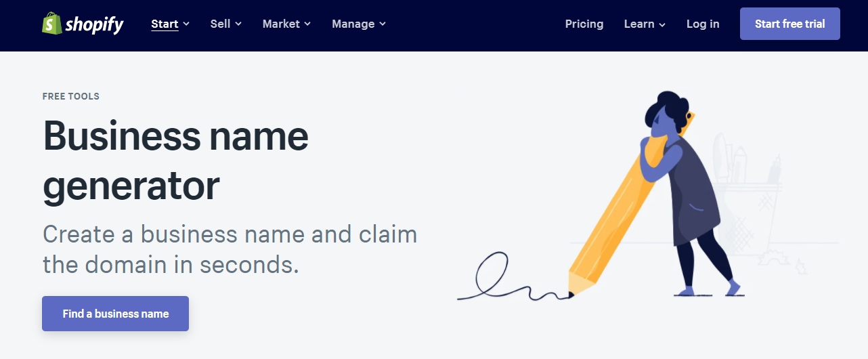868x359 pixels.
Task: Click the chevron next to Learn
Action: 662,24
